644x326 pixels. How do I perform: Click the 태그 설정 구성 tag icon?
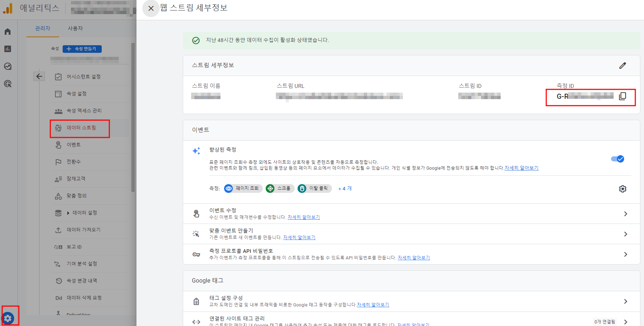[196, 301]
